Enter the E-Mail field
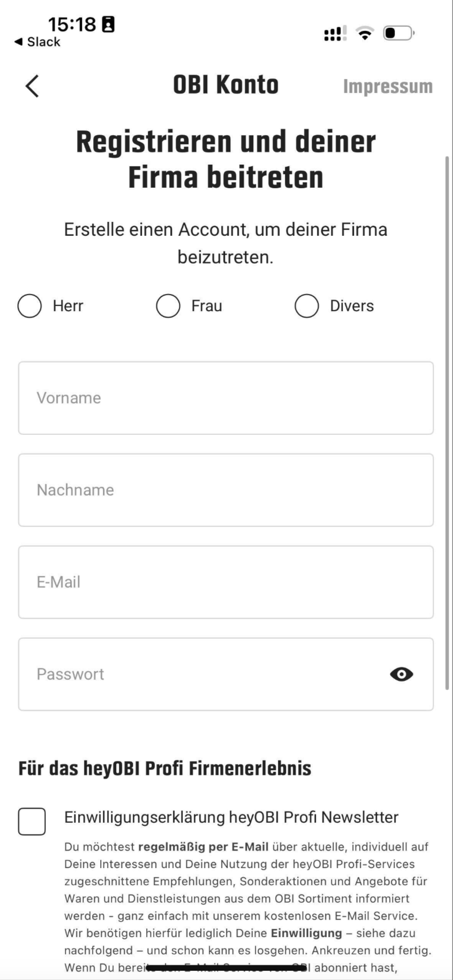This screenshot has width=453, height=980. (225, 582)
